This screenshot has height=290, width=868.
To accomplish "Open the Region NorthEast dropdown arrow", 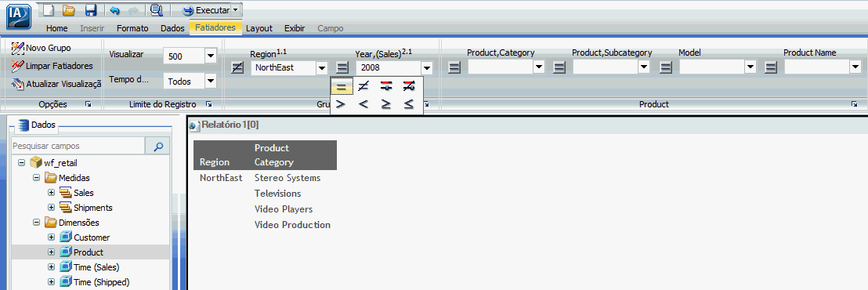I will tap(322, 68).
